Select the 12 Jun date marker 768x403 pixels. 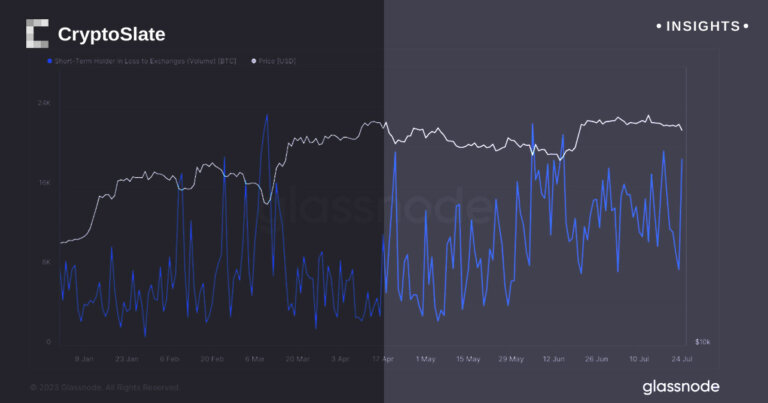(x=552, y=357)
